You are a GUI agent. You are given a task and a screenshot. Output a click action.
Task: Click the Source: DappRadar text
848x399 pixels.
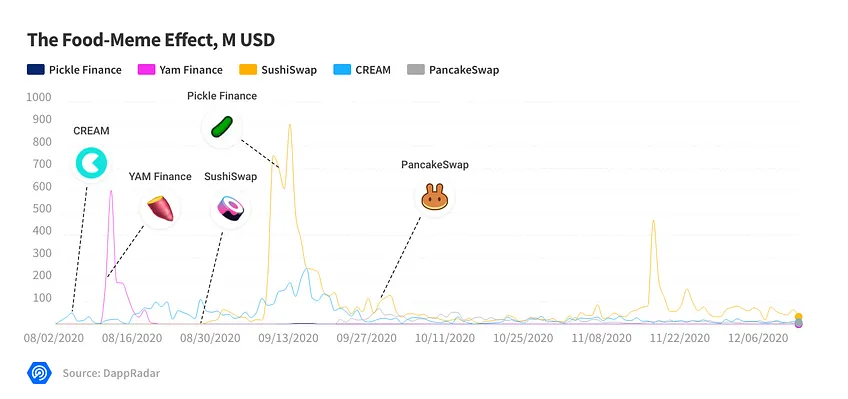click(x=111, y=373)
